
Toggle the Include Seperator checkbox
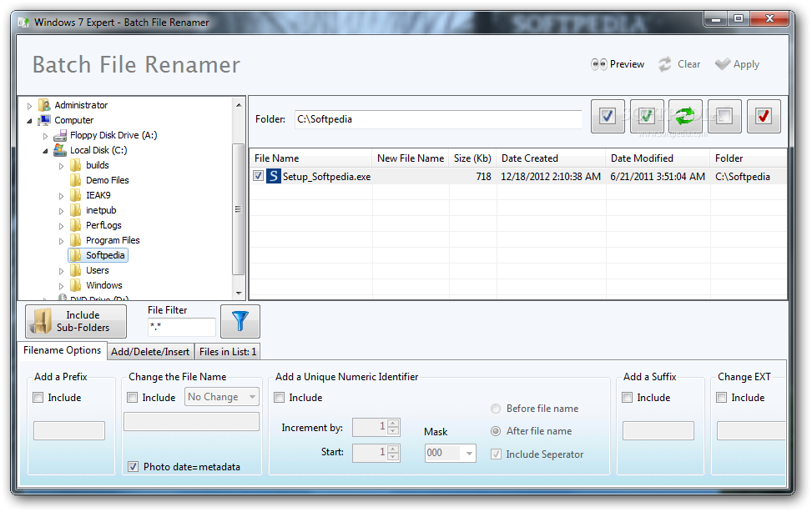point(496,454)
